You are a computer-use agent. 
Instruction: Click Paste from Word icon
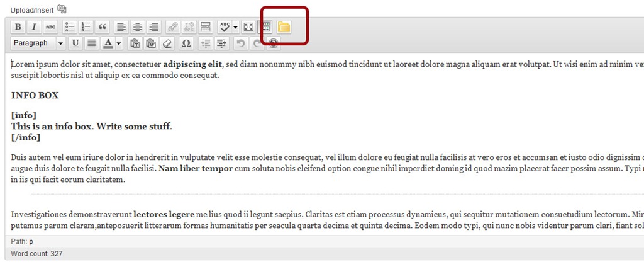point(151,43)
